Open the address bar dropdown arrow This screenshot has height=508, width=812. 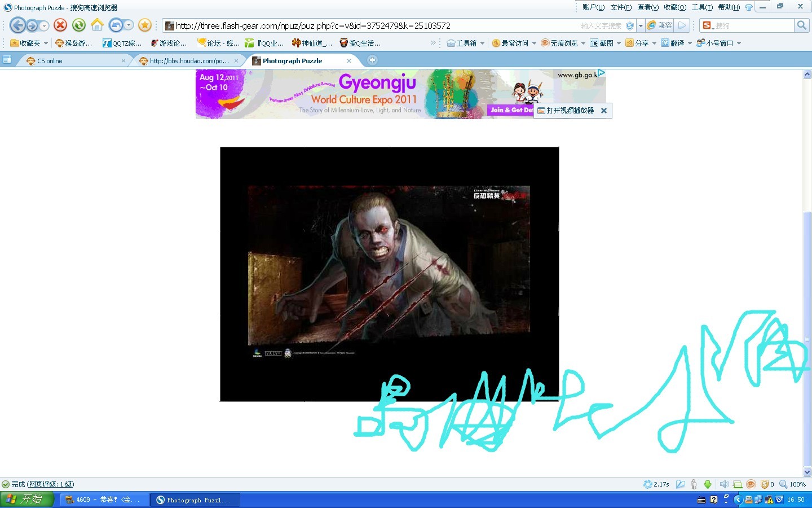(641, 25)
